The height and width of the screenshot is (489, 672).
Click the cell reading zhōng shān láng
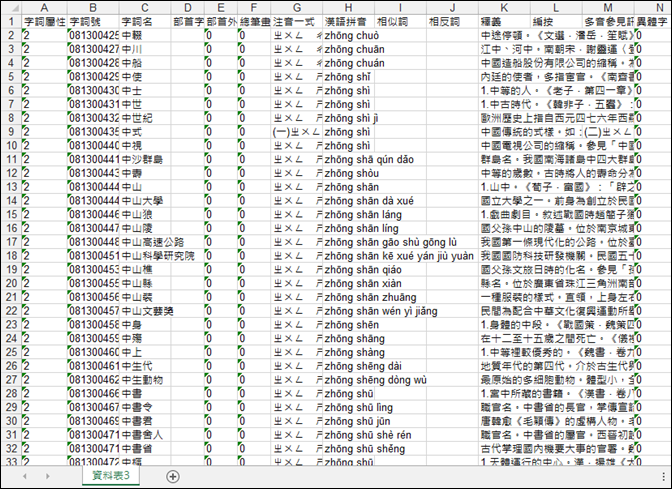[x=348, y=214]
